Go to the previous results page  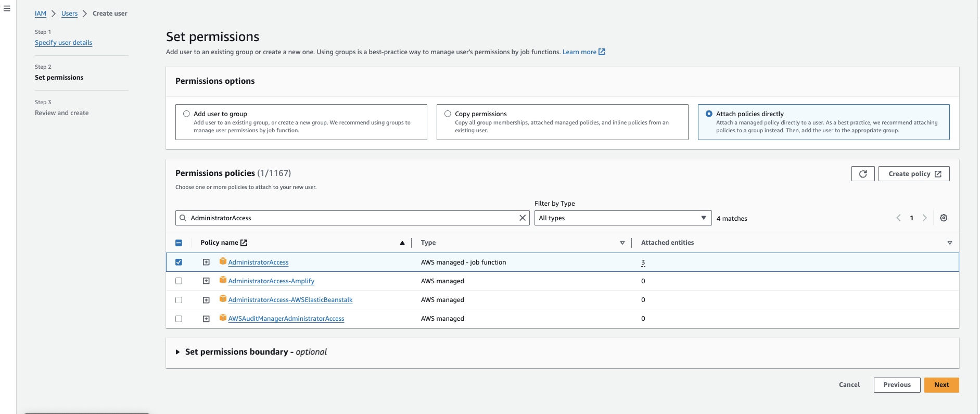pos(898,218)
